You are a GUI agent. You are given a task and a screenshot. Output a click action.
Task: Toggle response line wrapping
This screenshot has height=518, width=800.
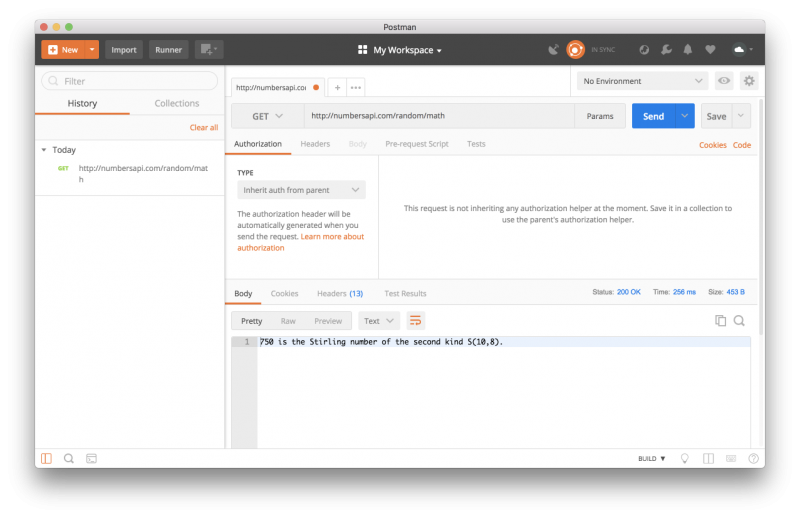(x=415, y=321)
